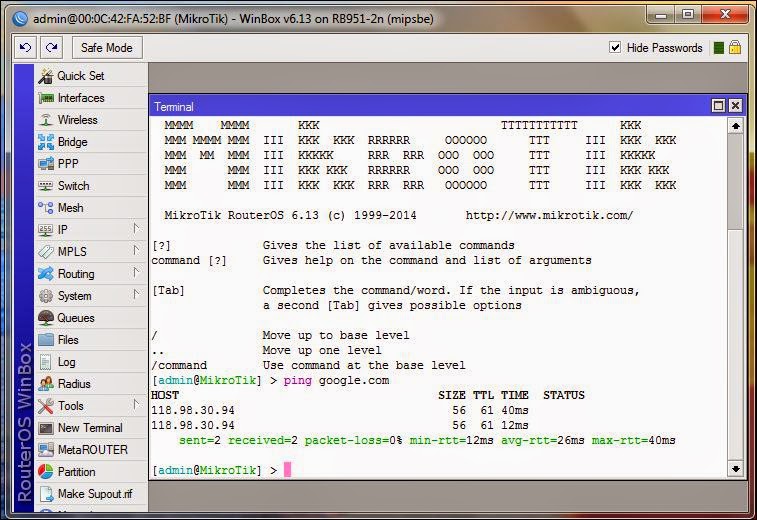Viewport: 757px width, 520px height.
Task: Click the 40ms time value
Action: pos(515,410)
